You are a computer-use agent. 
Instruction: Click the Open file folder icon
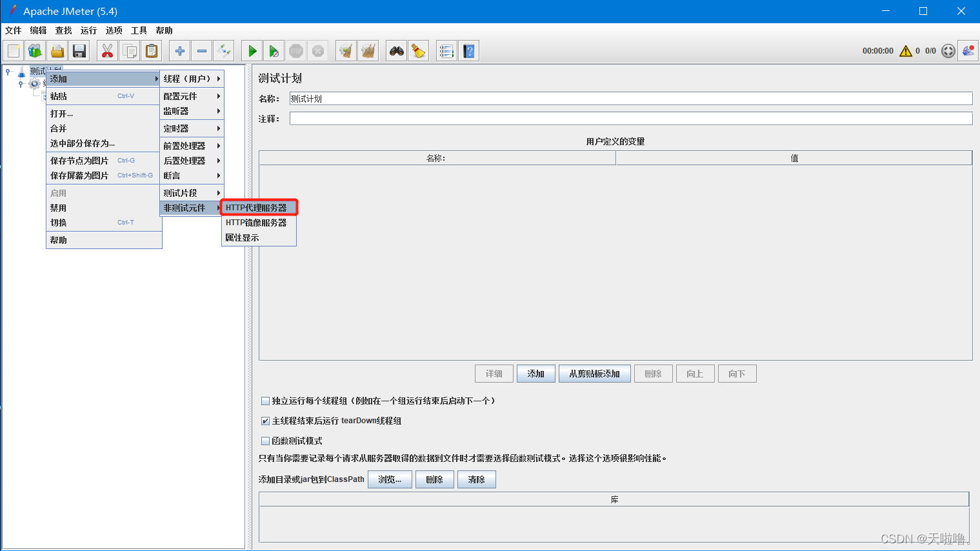click(57, 51)
